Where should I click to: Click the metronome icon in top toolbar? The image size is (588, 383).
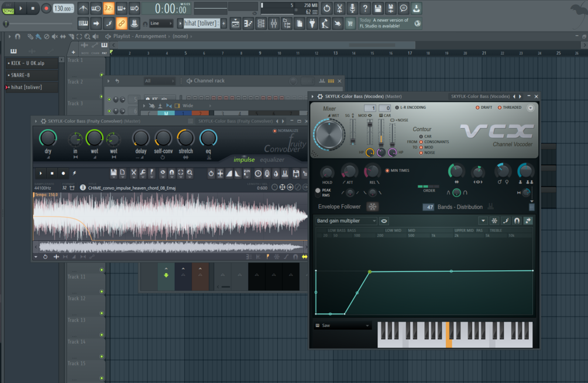[x=83, y=8]
